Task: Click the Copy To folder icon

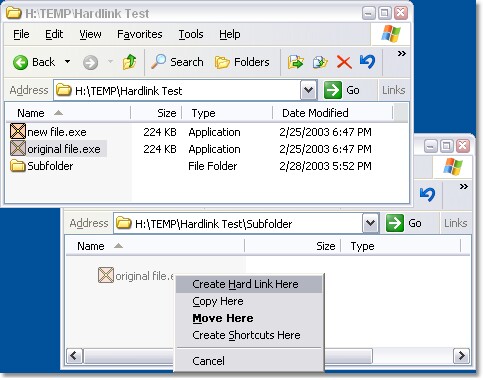Action: [x=320, y=62]
